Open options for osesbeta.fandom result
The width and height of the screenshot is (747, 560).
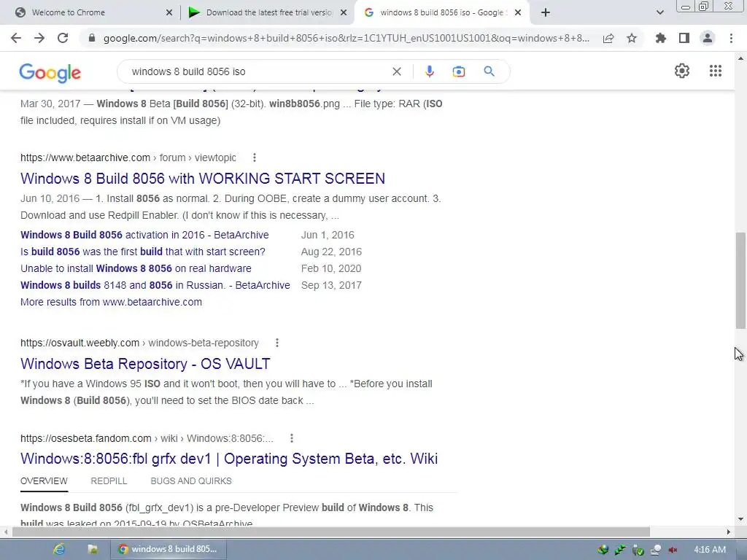tap(292, 438)
